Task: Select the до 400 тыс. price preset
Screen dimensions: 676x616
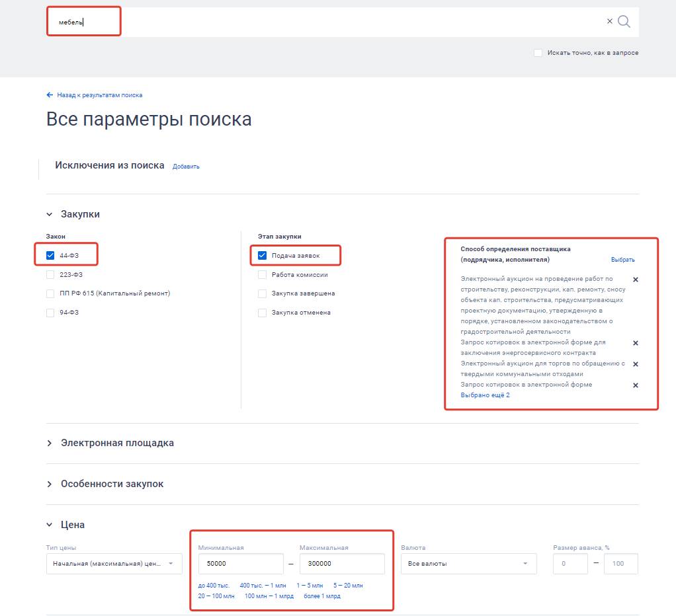Action: [214, 586]
